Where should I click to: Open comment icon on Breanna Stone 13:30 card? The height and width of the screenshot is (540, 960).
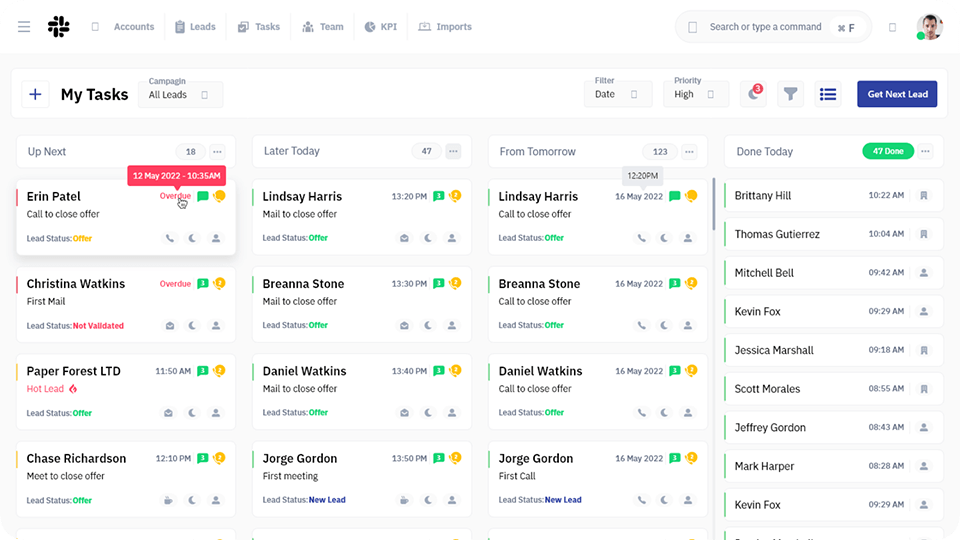click(x=438, y=283)
